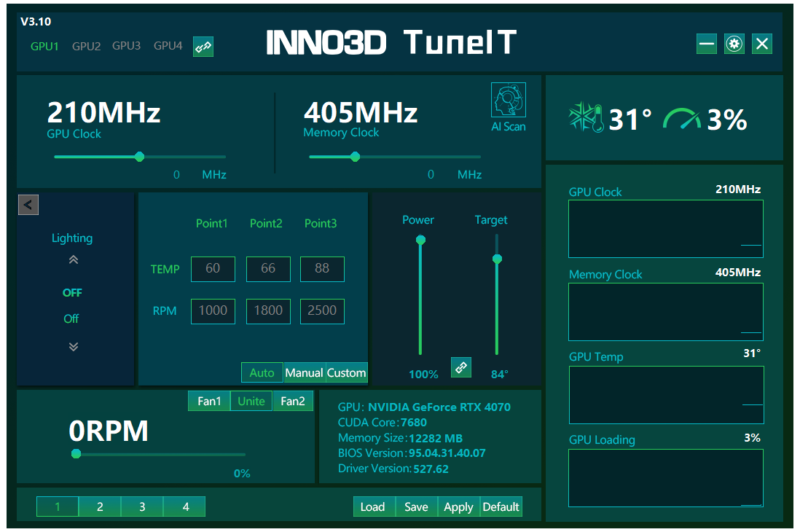Click the GPU Loading monitoring graph

tap(666, 478)
